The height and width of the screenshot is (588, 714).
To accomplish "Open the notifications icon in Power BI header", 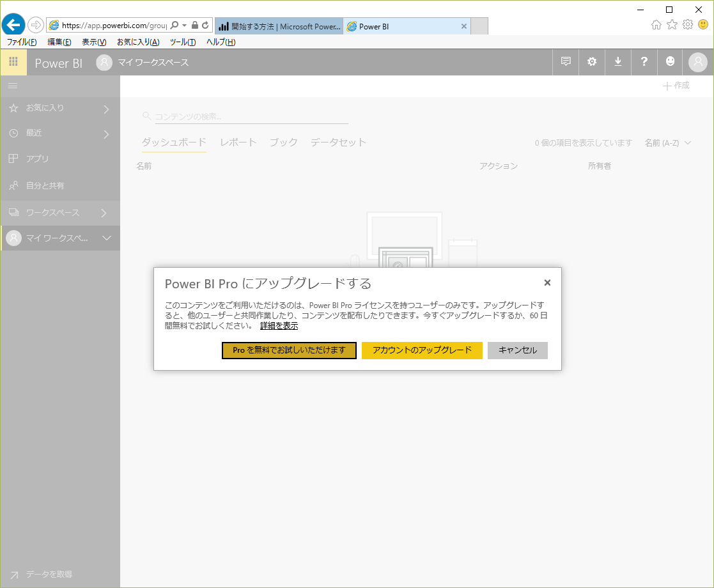I will tap(566, 61).
